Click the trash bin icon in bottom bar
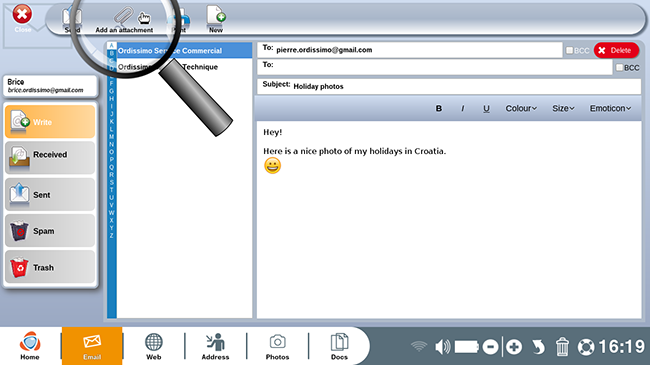Screen dimensions: 650x365 tap(562, 347)
